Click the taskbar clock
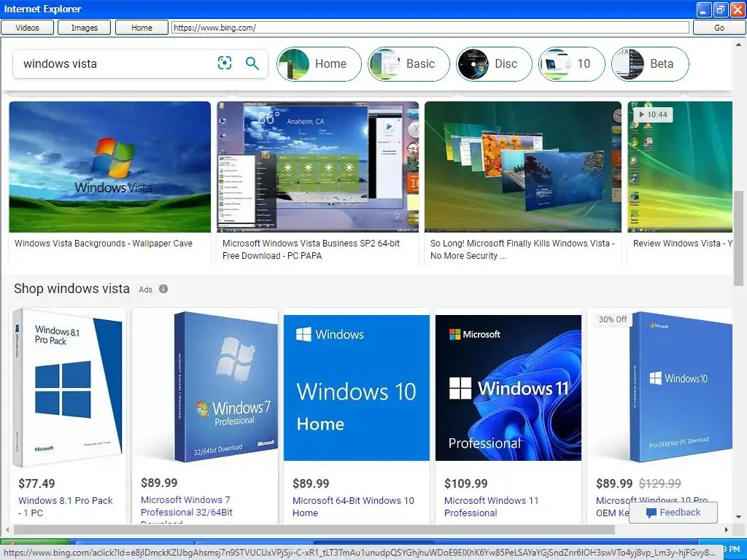747x560 pixels. click(x=731, y=549)
